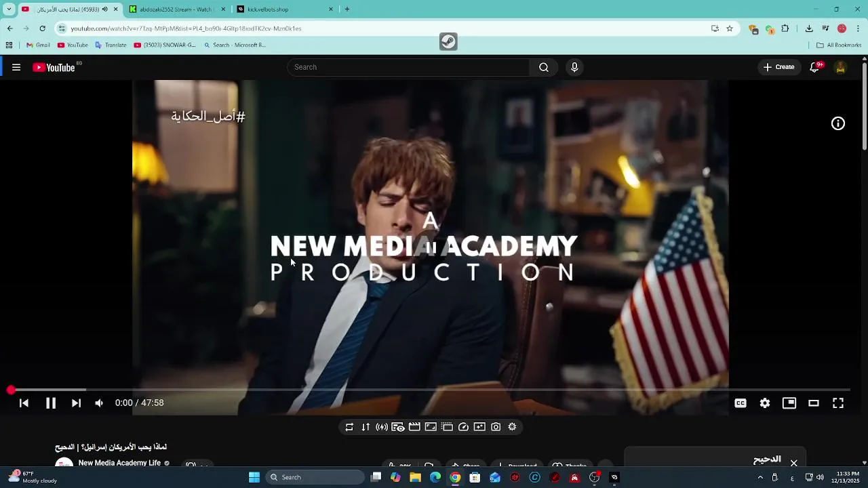Take a video screenshot with camera icon

click(496, 427)
